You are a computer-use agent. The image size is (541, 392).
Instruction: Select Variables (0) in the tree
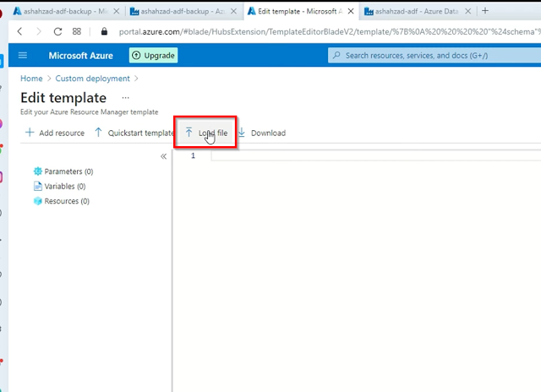60,186
